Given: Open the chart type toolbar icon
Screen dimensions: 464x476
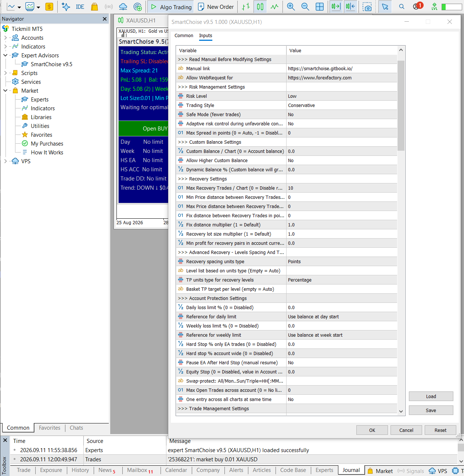Looking at the screenshot, I should click(11, 7).
